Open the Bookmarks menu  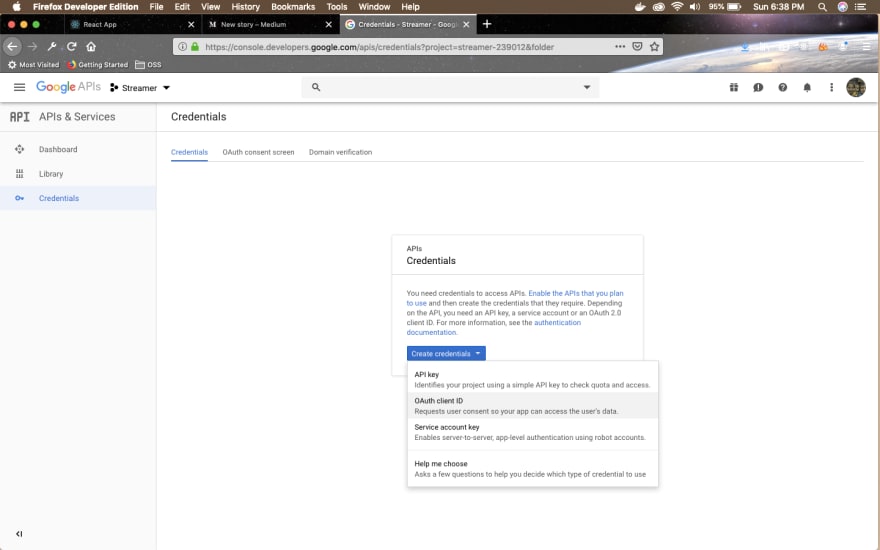pos(293,7)
